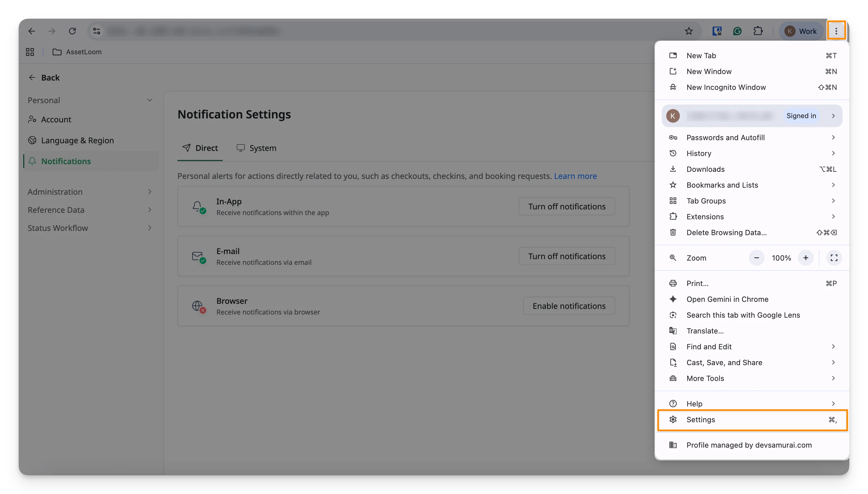Image resolution: width=868 pixels, height=494 pixels.
Task: Open the Tab Groups submenu
Action: click(x=752, y=201)
